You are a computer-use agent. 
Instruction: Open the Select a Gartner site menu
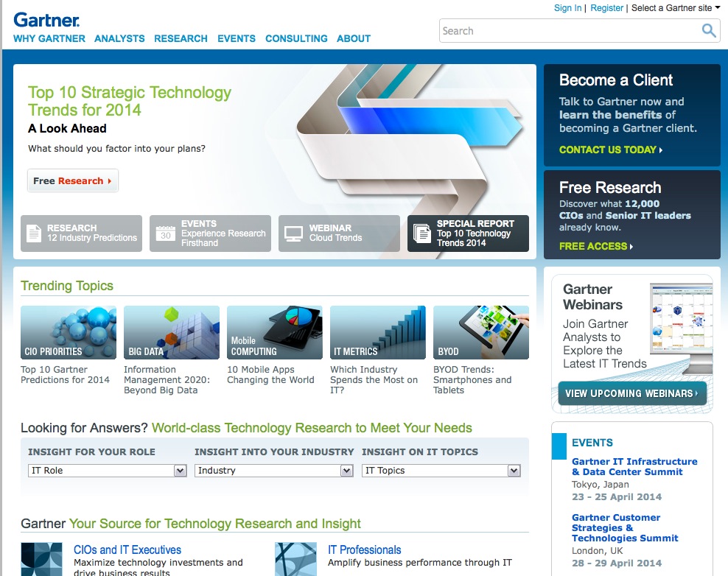click(675, 8)
